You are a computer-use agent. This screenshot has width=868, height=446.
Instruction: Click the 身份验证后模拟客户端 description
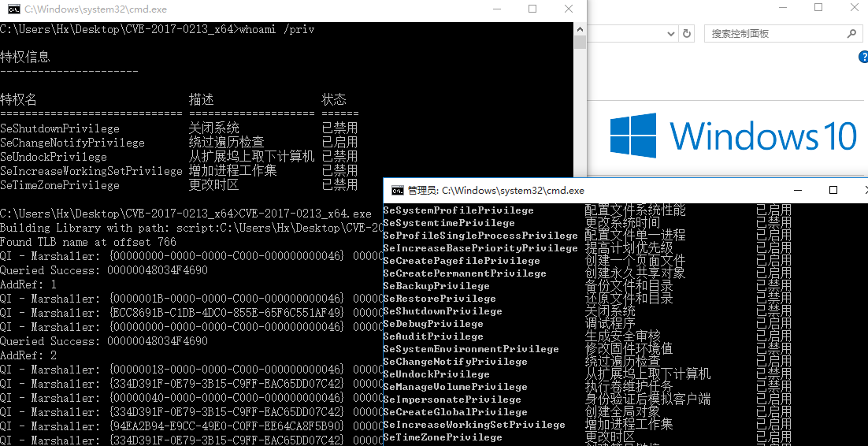coord(647,399)
